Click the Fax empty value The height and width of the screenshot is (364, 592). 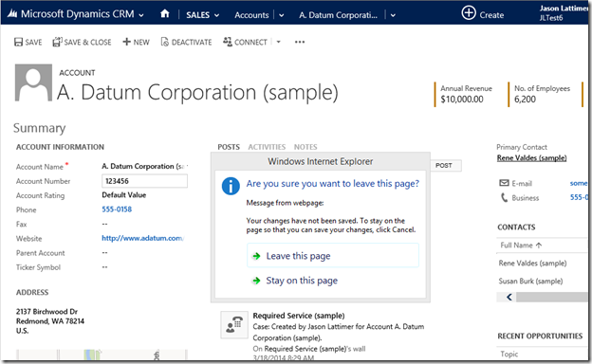104,224
